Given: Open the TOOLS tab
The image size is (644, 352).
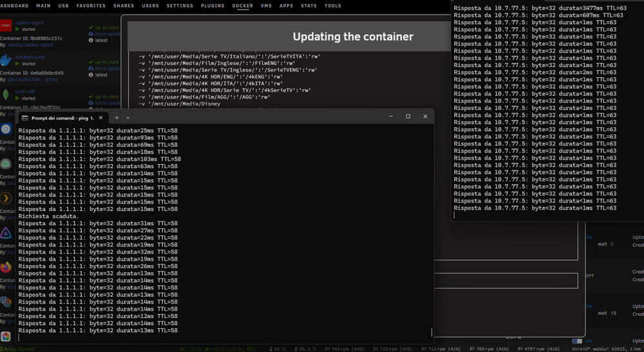Looking at the screenshot, I should pyautogui.click(x=333, y=6).
